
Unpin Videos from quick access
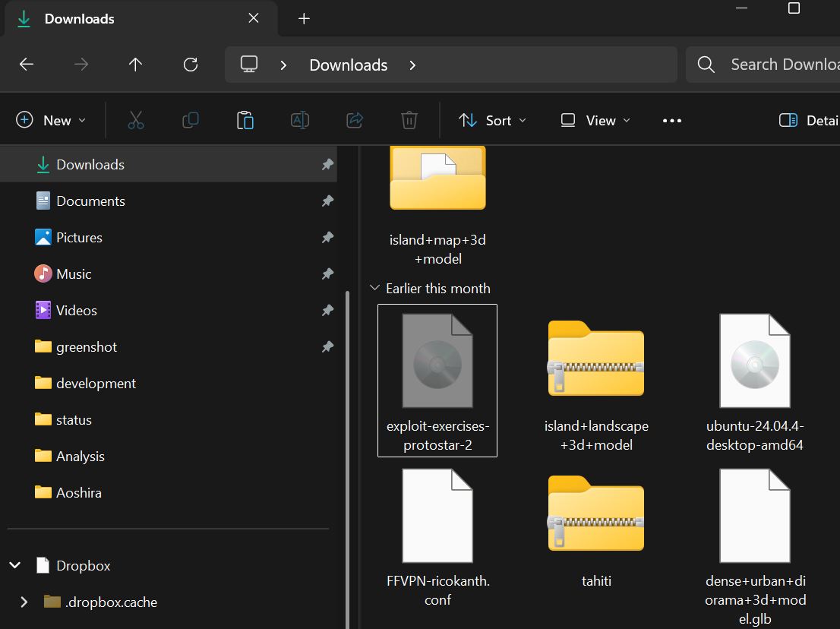327,310
